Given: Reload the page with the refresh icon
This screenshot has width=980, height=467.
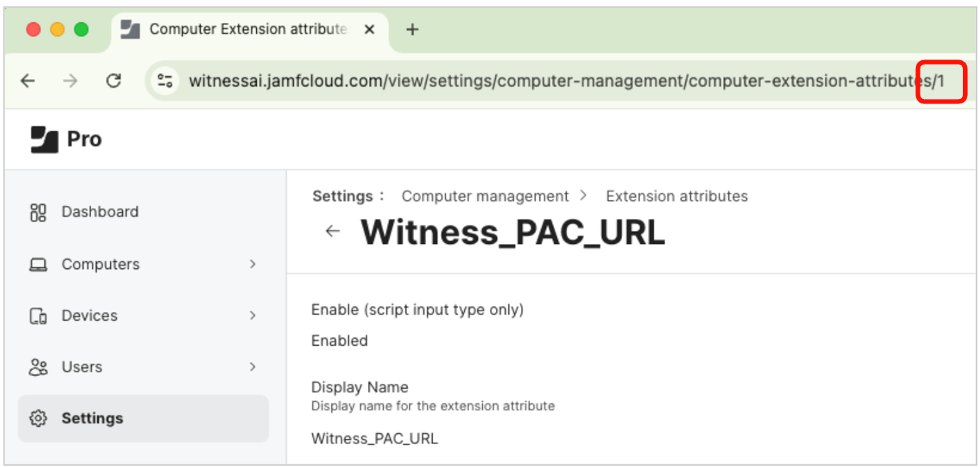Looking at the screenshot, I should (x=113, y=81).
